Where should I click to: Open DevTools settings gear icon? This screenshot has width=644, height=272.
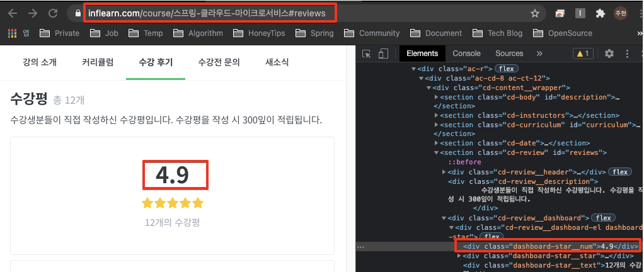coord(609,54)
